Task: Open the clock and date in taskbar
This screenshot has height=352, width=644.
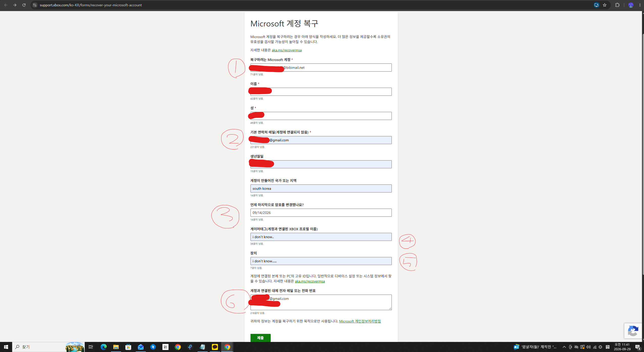Action: [622, 347]
